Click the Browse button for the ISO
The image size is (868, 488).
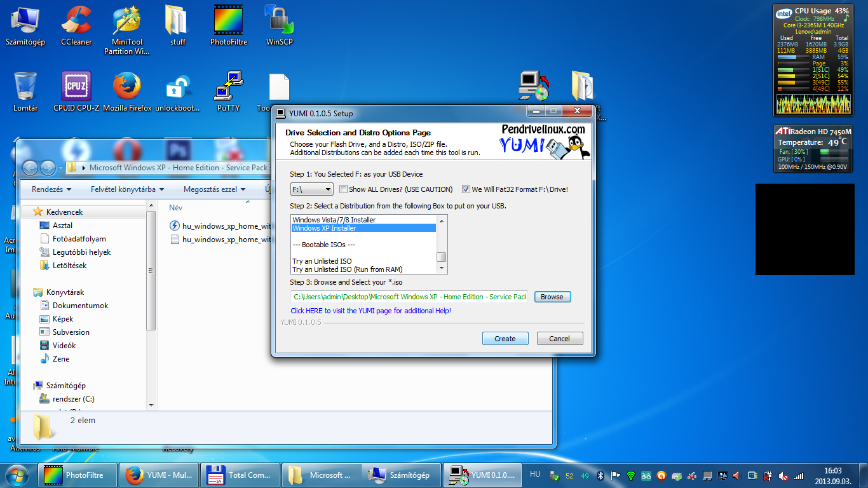[x=552, y=297]
